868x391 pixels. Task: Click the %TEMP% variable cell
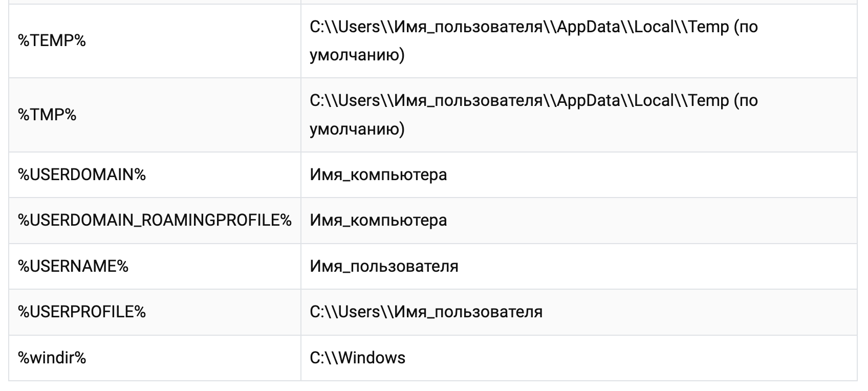(x=52, y=41)
